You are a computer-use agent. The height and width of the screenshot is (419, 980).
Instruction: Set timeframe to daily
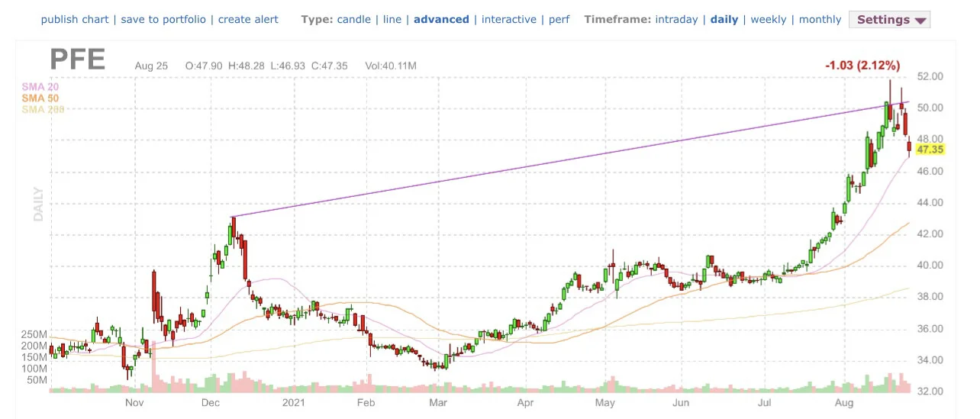pos(724,20)
